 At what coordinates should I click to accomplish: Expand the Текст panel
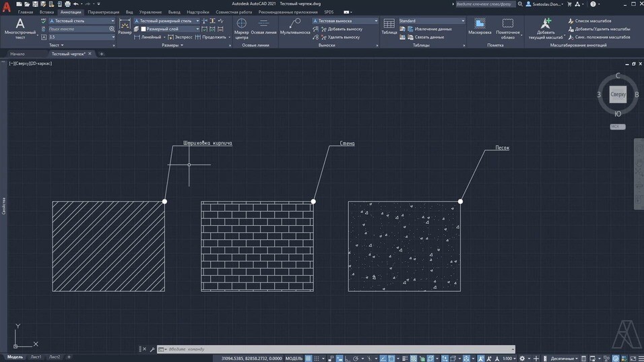pyautogui.click(x=57, y=45)
